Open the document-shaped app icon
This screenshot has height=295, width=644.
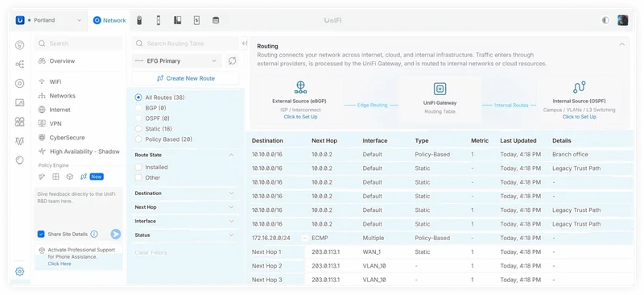[x=196, y=20]
